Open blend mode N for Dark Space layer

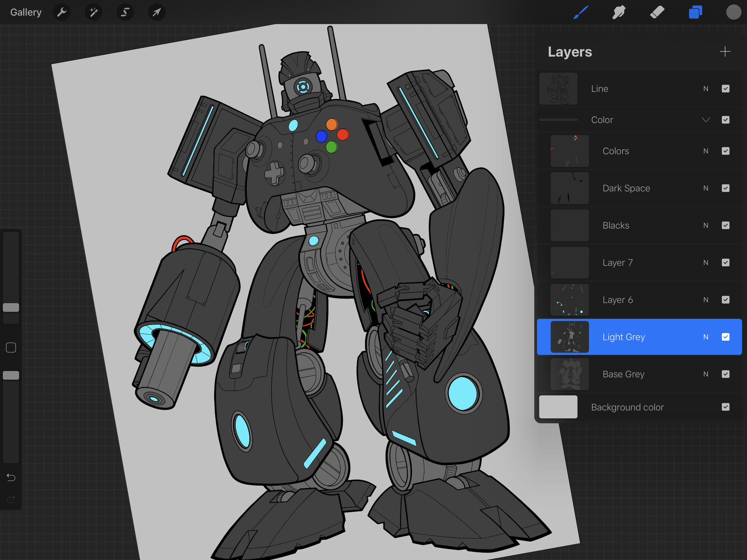pos(706,188)
